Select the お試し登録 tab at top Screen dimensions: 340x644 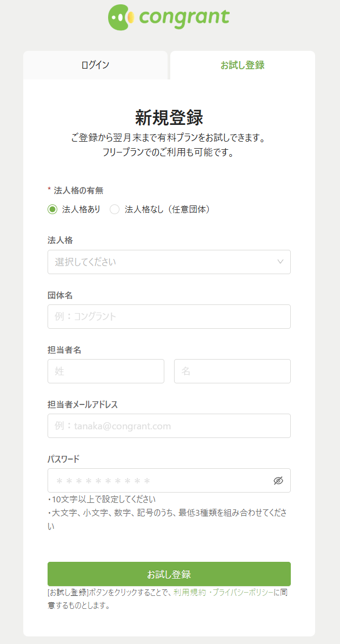pyautogui.click(x=242, y=65)
